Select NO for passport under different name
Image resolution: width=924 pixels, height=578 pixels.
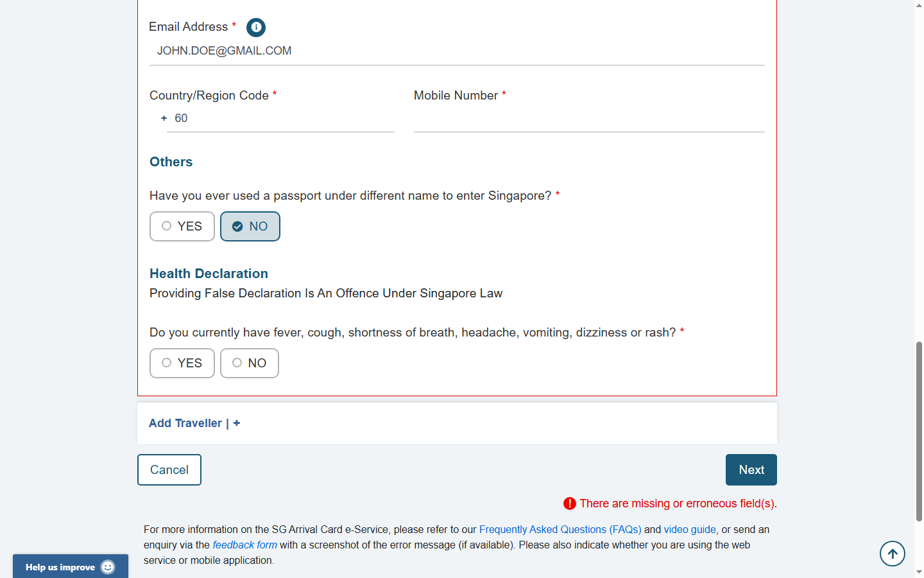(250, 227)
